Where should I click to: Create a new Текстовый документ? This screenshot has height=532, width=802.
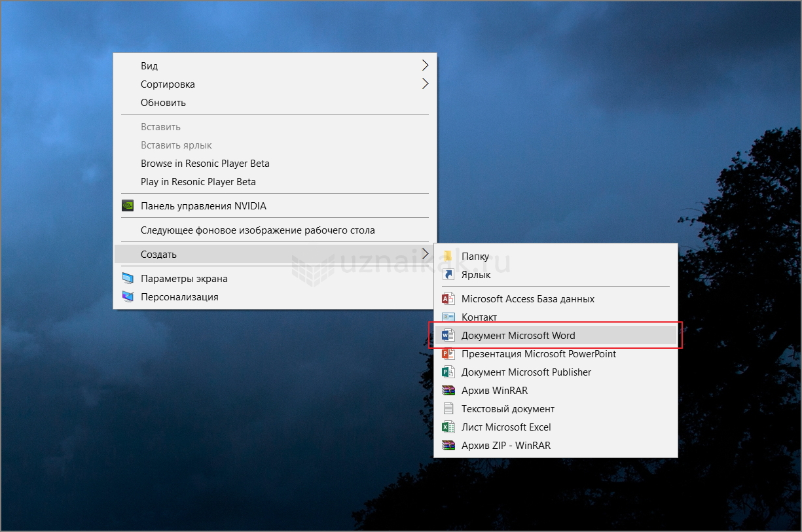[507, 409]
